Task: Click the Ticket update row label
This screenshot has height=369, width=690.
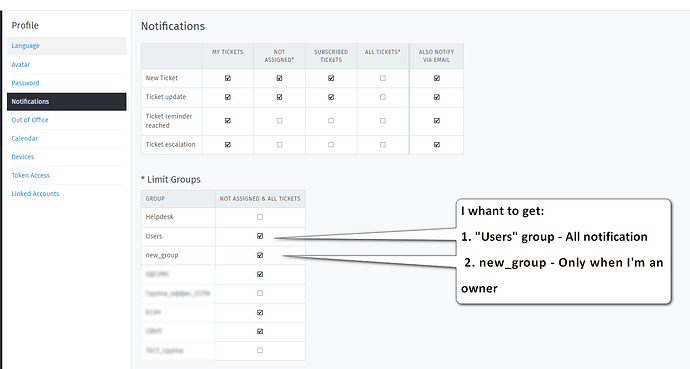Action: point(166,97)
